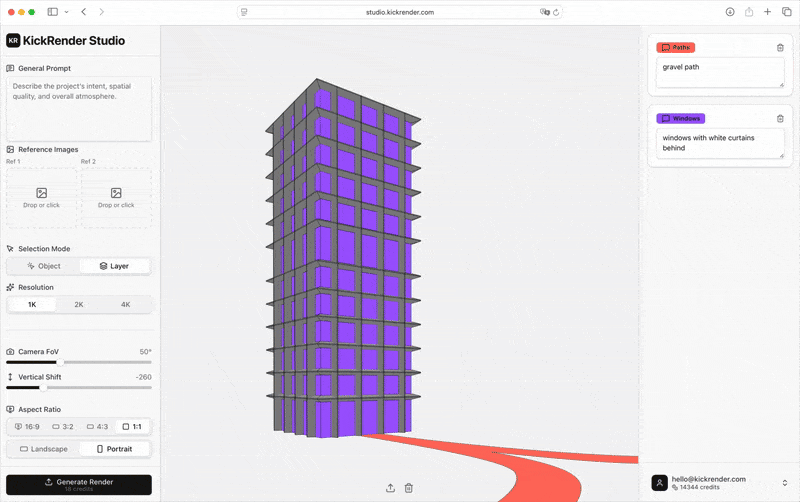
Task: Select the Portrait orientation button
Action: pos(114,449)
